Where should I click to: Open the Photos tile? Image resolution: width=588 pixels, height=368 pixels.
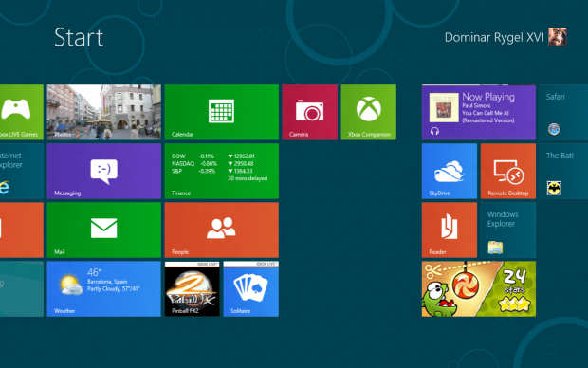(x=104, y=112)
